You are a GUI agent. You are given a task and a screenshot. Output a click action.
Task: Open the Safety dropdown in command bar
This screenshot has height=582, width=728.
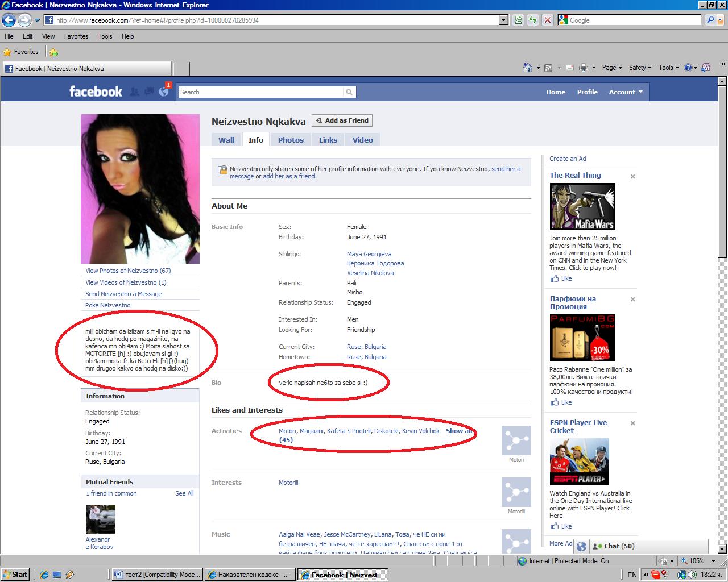pyautogui.click(x=640, y=68)
